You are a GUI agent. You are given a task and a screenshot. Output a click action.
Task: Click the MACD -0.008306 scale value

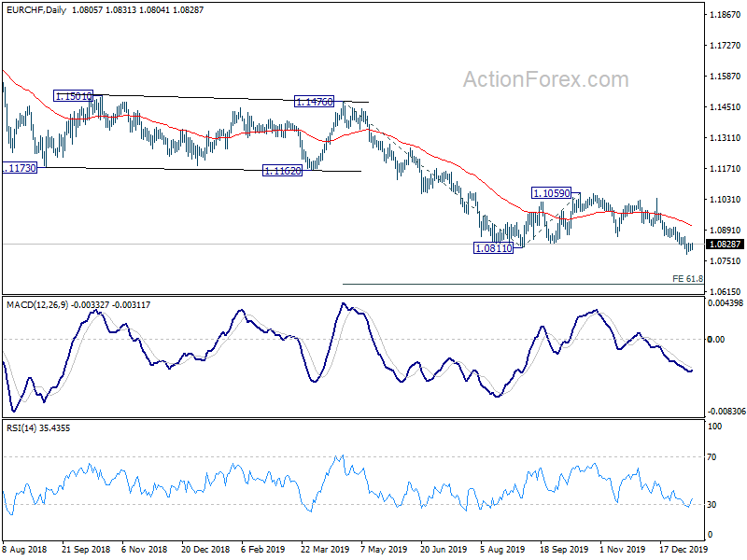(x=726, y=412)
